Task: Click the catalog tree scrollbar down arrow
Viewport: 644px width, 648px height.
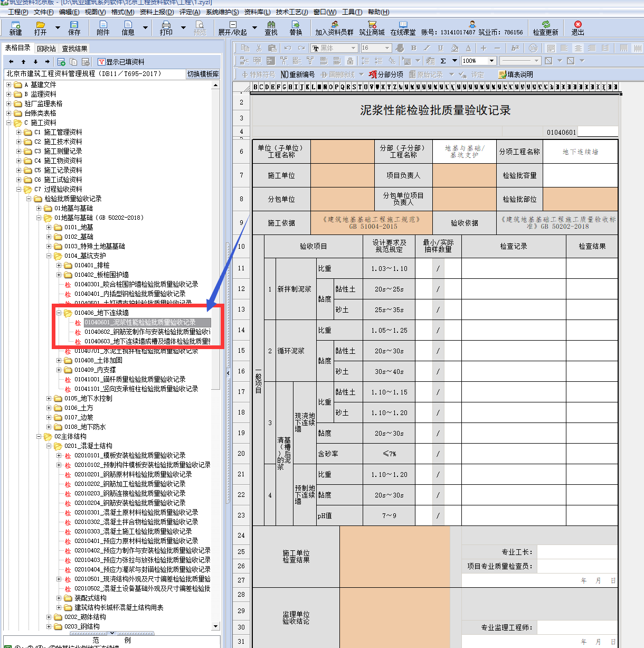Action: tap(215, 626)
